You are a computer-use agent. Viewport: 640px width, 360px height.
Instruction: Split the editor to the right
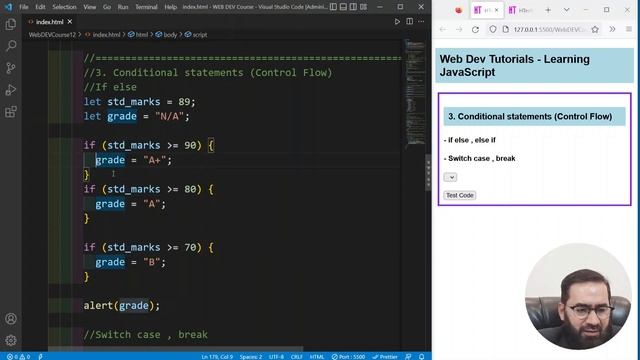409,22
